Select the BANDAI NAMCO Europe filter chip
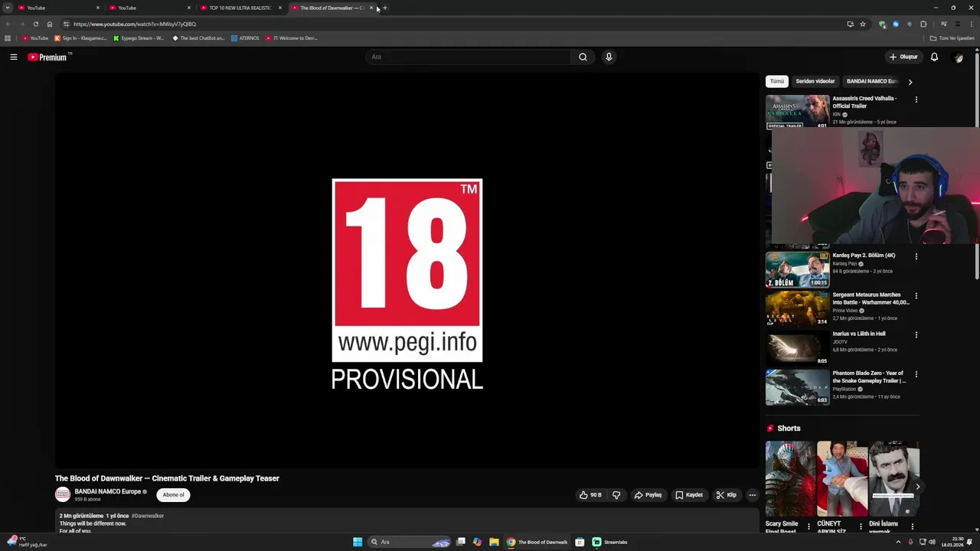The width and height of the screenshot is (980, 551). click(871, 81)
